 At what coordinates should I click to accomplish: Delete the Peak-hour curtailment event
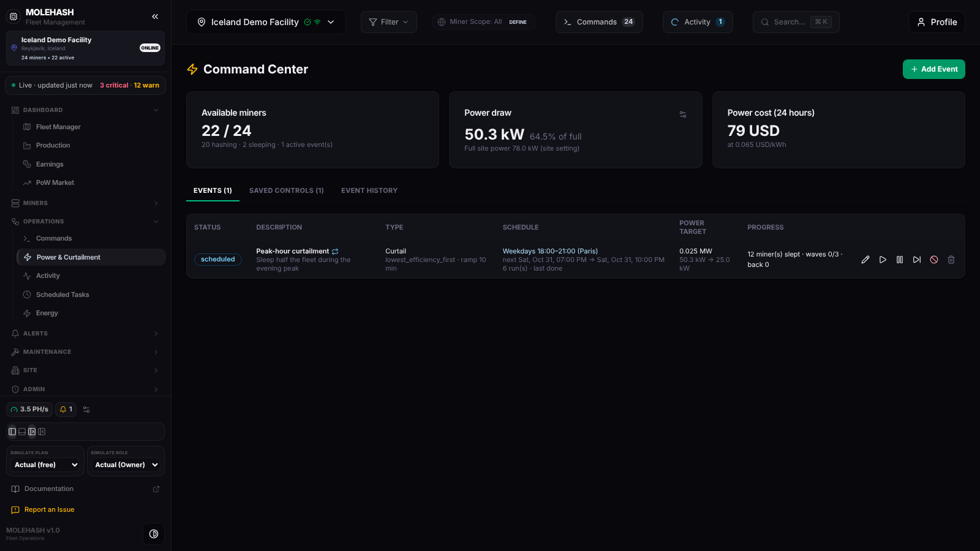pyautogui.click(x=951, y=260)
